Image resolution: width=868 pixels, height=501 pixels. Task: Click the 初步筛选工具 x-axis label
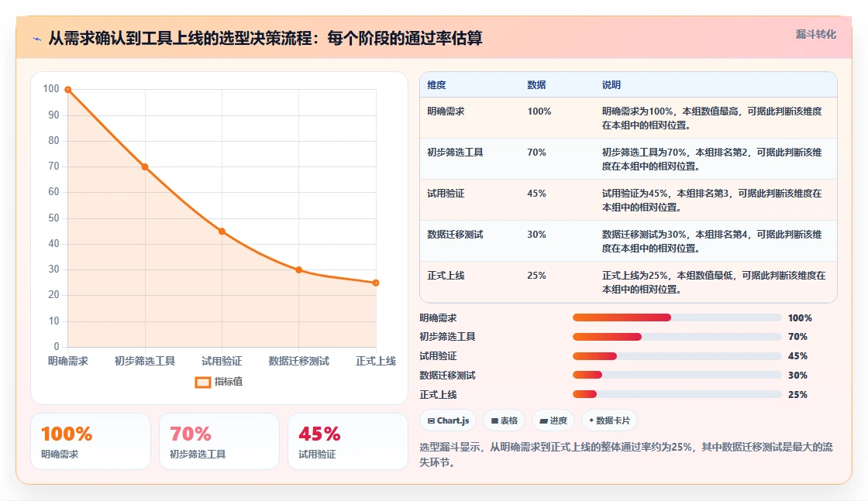[x=145, y=361]
